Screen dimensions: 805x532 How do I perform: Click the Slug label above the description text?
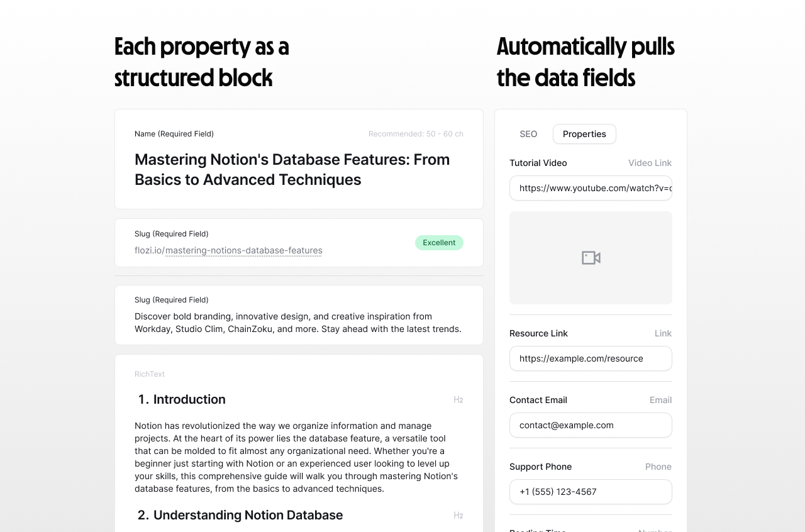coord(172,300)
